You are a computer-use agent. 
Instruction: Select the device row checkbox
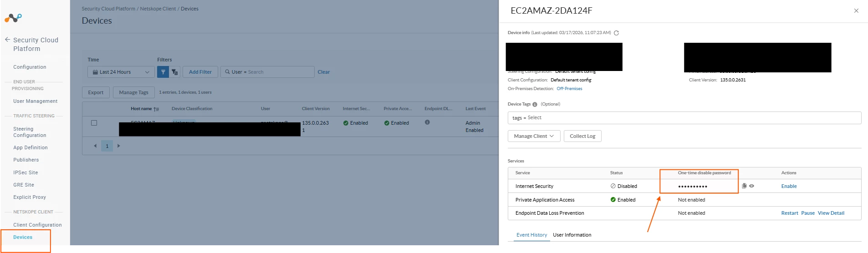click(94, 123)
